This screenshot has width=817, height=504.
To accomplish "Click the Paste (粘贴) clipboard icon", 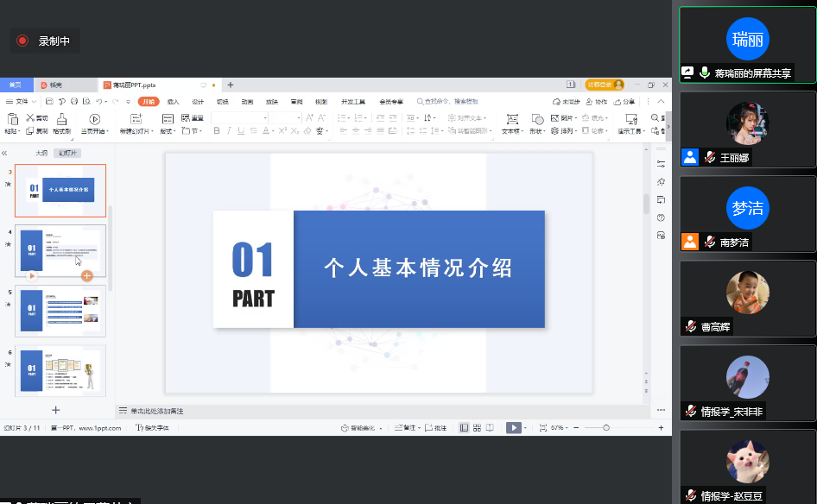I will [x=11, y=119].
